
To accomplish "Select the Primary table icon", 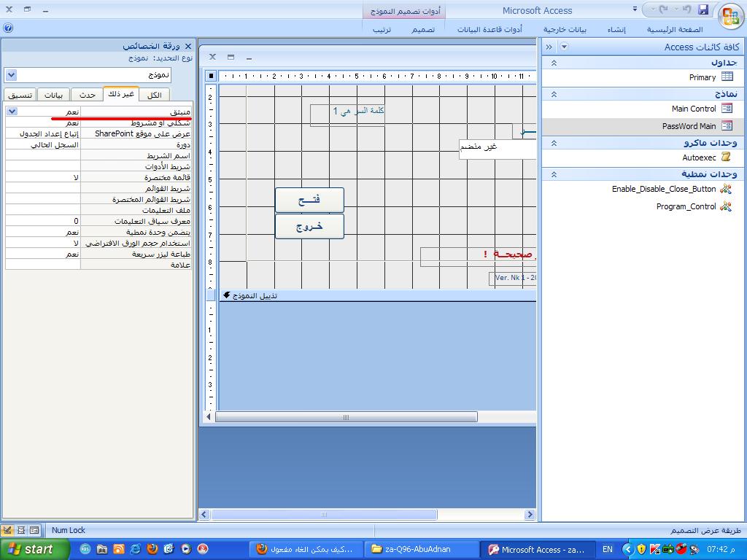I will [727, 77].
